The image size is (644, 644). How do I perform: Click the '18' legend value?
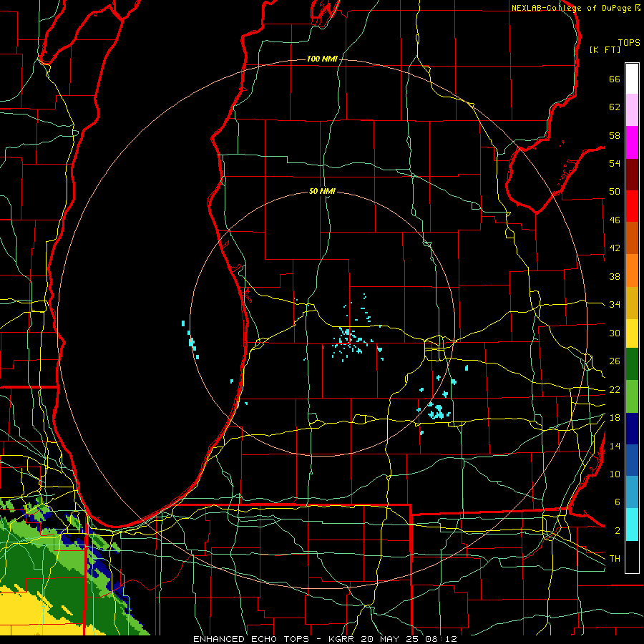pos(615,418)
